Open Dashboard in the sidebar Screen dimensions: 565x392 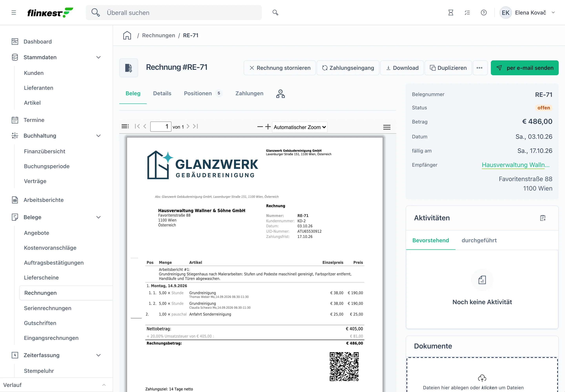pos(37,42)
